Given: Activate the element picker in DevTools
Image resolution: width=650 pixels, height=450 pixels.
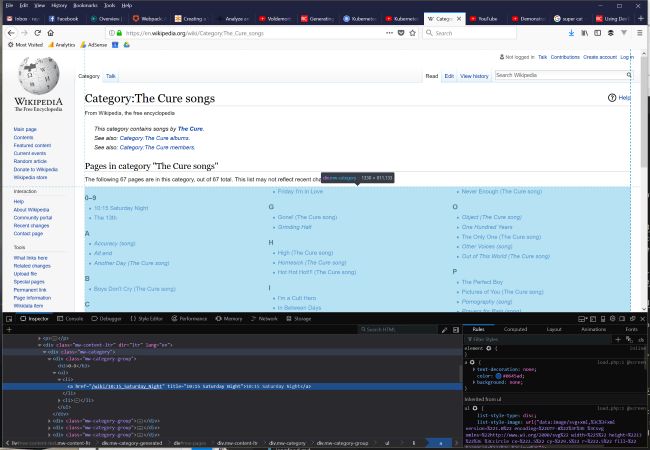Looking at the screenshot, I should [x=9, y=319].
